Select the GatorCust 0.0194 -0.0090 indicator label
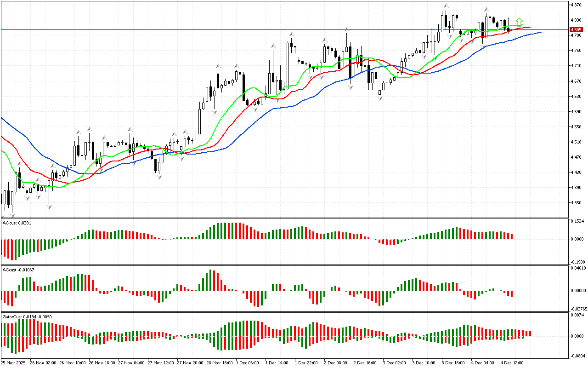 click(26, 316)
